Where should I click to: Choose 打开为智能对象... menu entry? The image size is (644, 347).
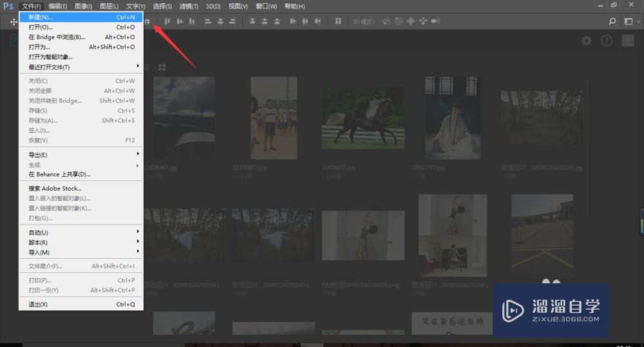pos(81,57)
